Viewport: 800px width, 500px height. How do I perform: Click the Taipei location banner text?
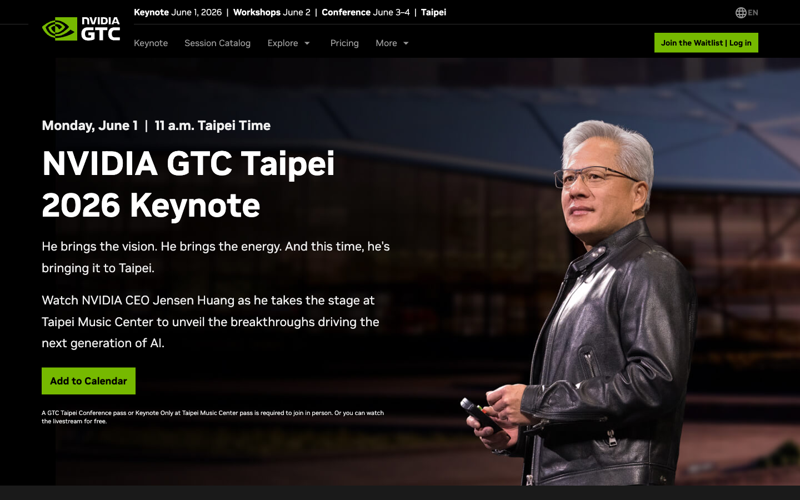(433, 12)
